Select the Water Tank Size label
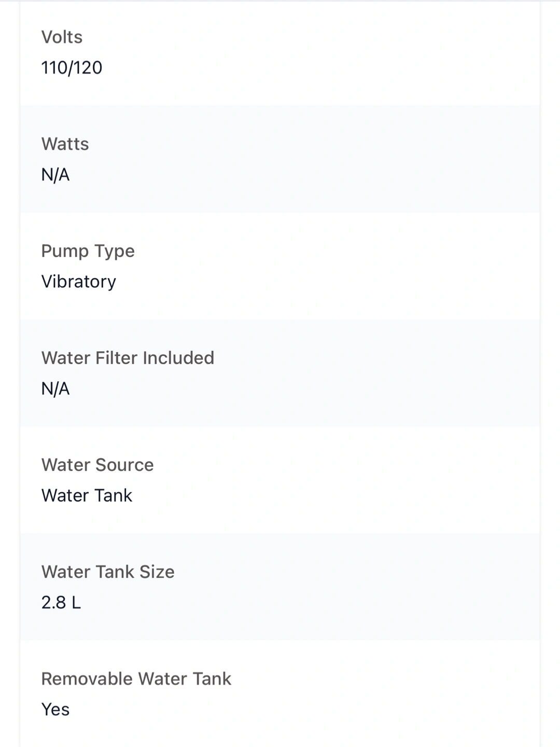 coord(108,572)
